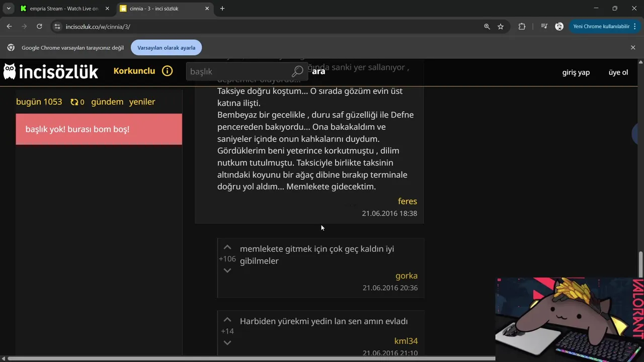
Task: Open üye ol signup link
Action: point(618,72)
